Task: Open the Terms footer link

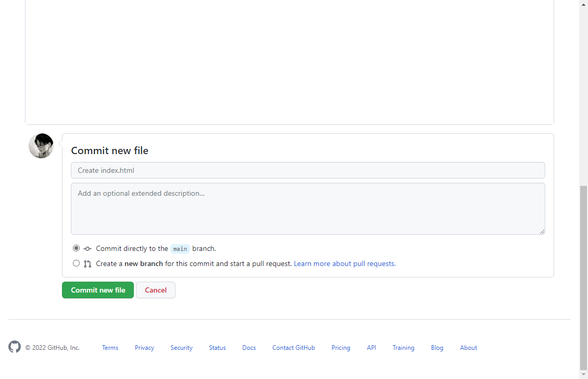Action: (110, 348)
